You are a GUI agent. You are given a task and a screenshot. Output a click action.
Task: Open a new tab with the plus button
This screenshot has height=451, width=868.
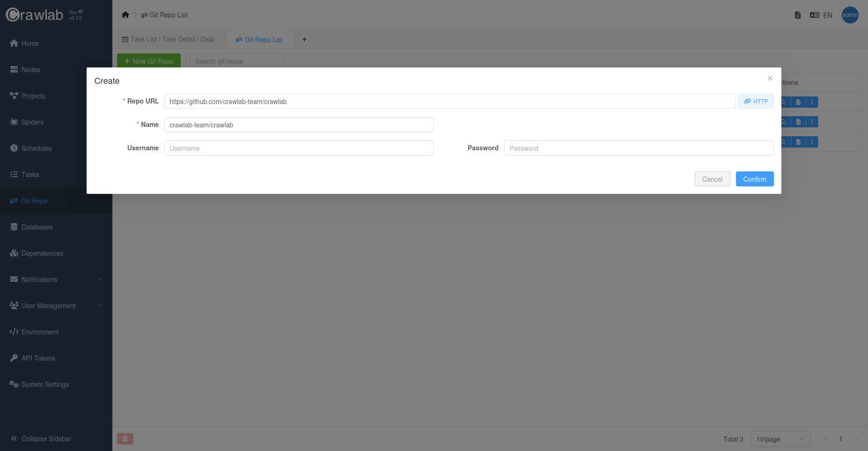click(304, 39)
